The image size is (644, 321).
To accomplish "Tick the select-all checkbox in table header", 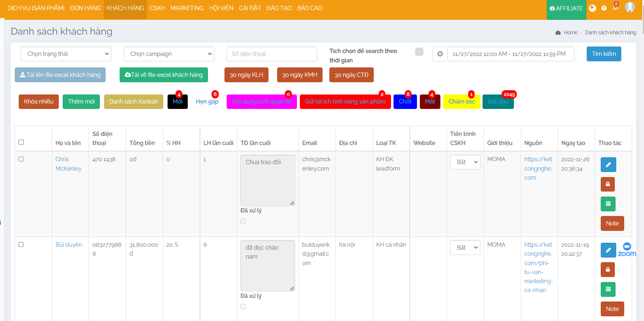I will 21,142.
